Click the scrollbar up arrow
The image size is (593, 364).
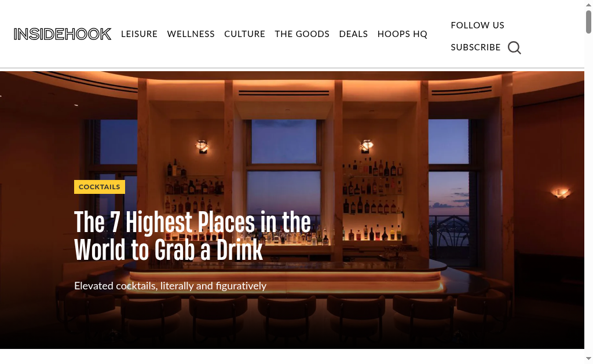(x=588, y=5)
